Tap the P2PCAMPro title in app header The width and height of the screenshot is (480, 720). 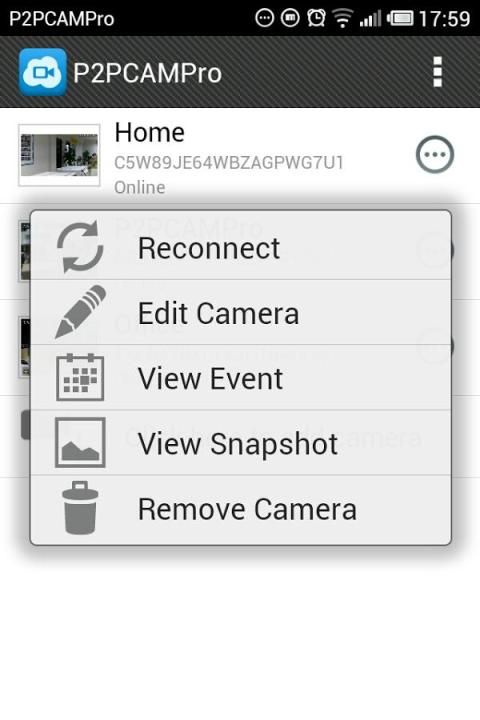[147, 73]
